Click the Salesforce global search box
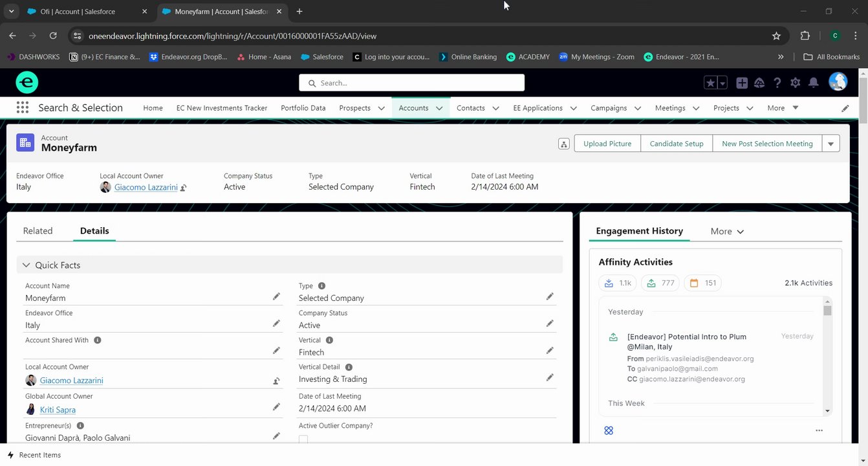Viewport: 868px width, 466px height. coord(411,83)
